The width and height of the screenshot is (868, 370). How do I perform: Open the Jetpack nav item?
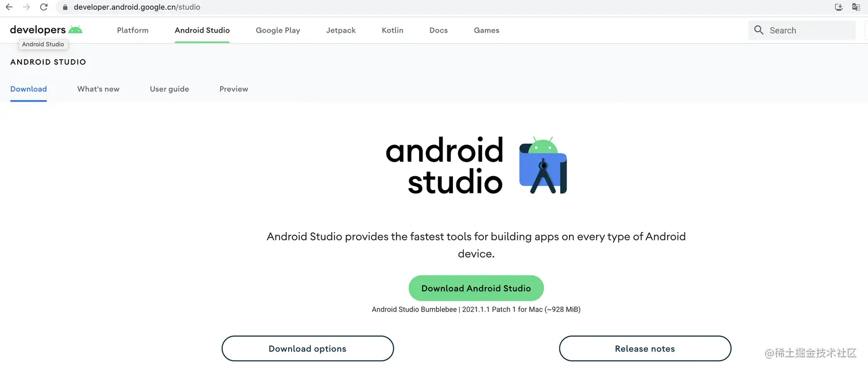[341, 30]
